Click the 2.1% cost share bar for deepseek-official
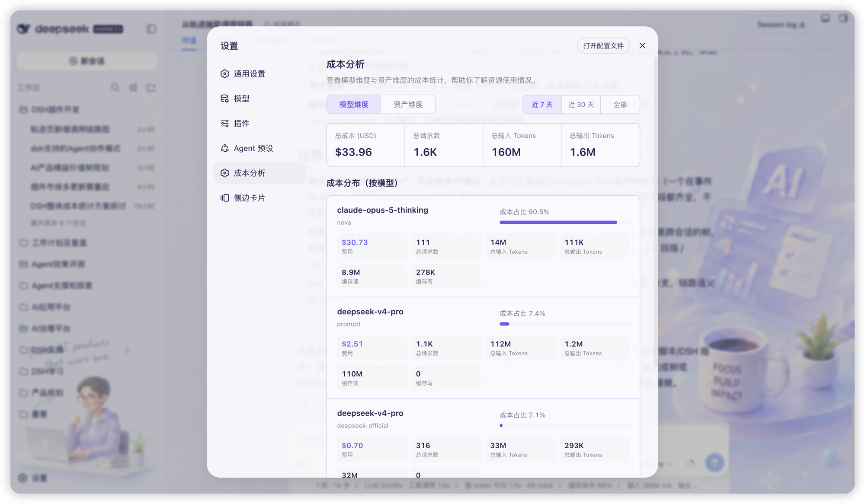865x504 pixels. [564, 425]
